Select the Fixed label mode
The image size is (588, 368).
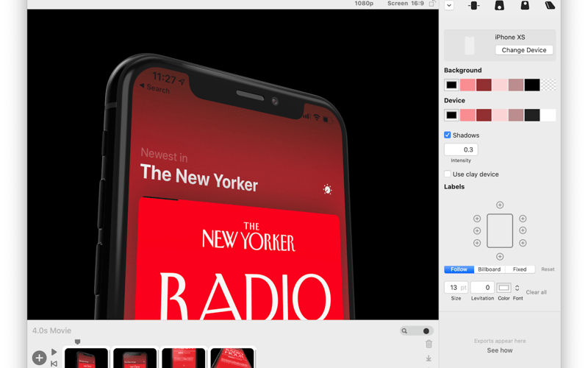point(520,269)
